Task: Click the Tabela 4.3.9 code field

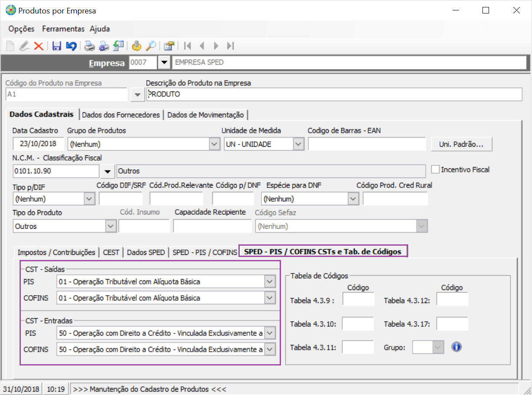Action: 358,300
